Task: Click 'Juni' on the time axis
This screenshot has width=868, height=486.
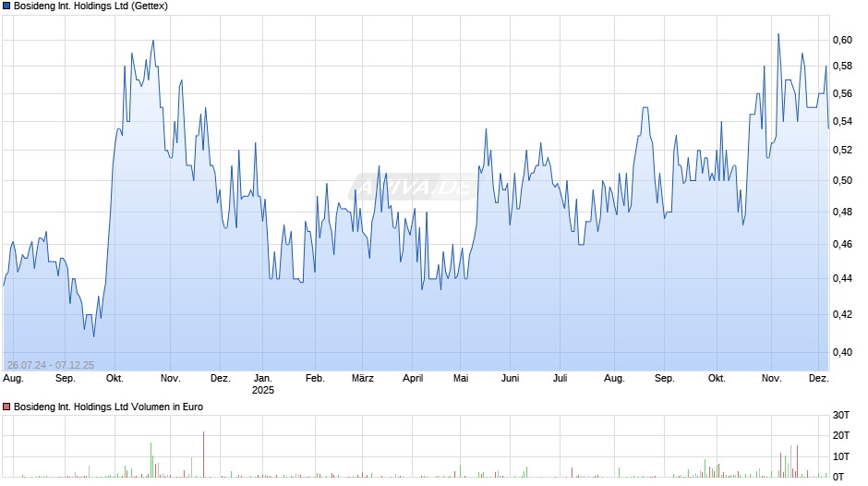Action: 511,379
